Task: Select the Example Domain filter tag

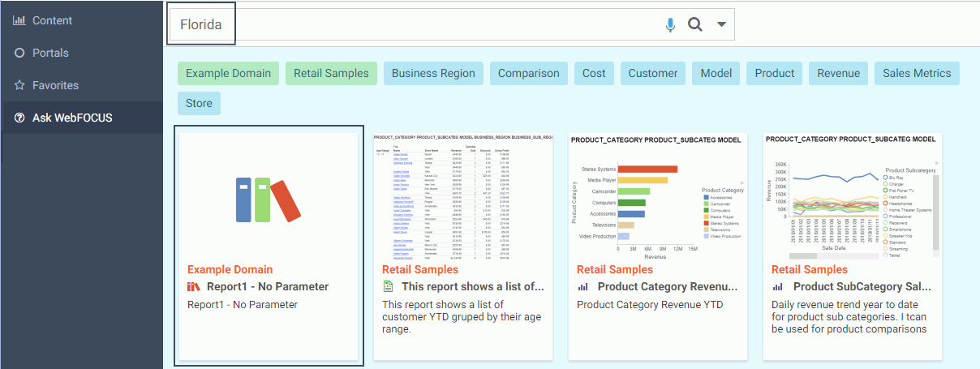Action: pos(229,73)
